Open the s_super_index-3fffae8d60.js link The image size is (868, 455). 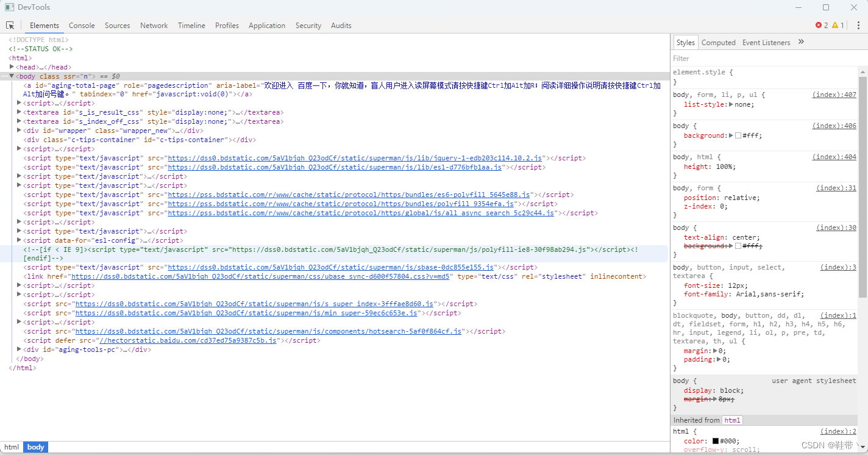tap(254, 304)
